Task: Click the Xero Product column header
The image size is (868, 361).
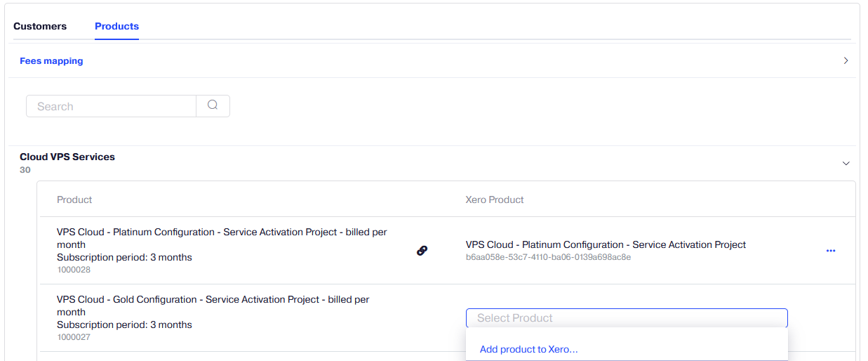Action: [495, 199]
